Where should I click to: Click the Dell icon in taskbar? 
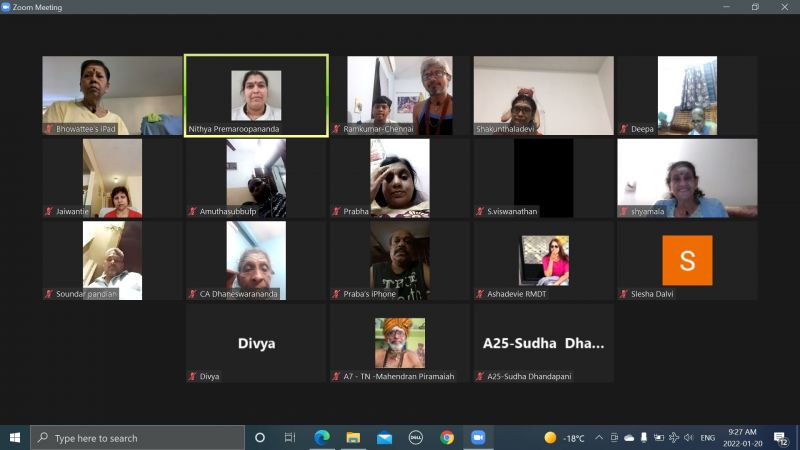415,438
